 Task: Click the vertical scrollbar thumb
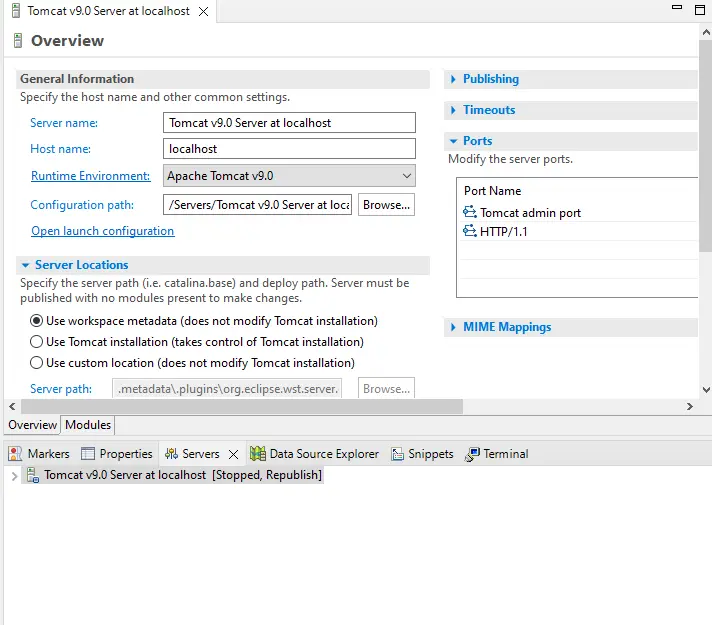[705, 146]
